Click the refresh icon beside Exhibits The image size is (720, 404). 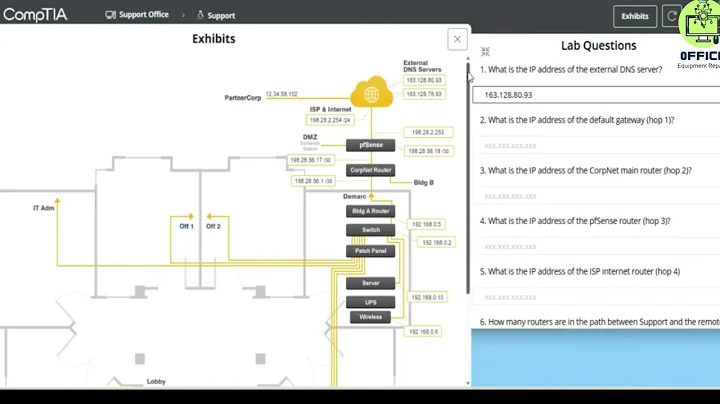click(671, 16)
